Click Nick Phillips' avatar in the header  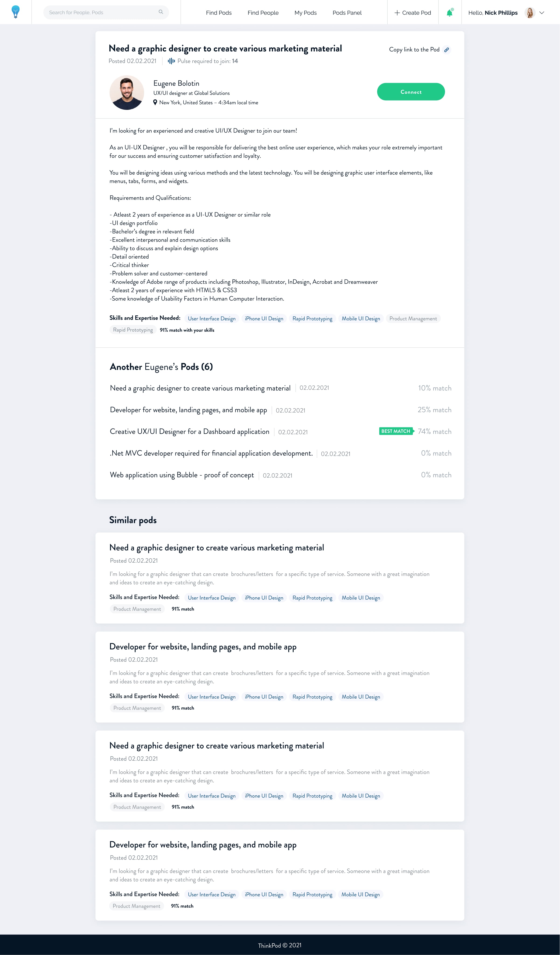[x=530, y=13]
